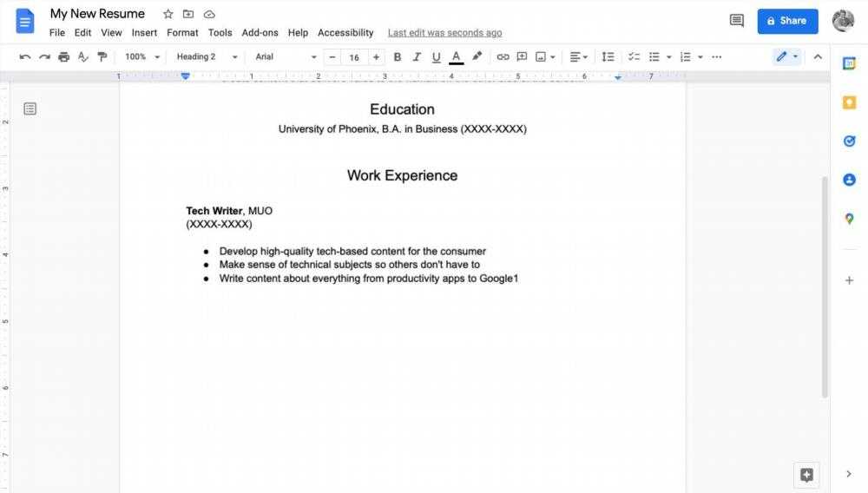Open comment history icon near Share
This screenshot has height=493, width=868.
click(x=736, y=21)
